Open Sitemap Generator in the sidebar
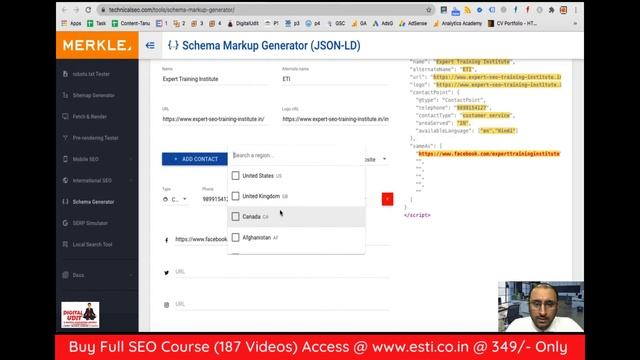640x360 pixels. pyautogui.click(x=93, y=96)
